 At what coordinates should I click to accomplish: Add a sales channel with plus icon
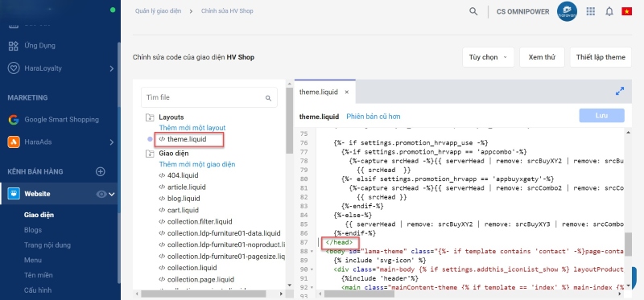(100, 171)
